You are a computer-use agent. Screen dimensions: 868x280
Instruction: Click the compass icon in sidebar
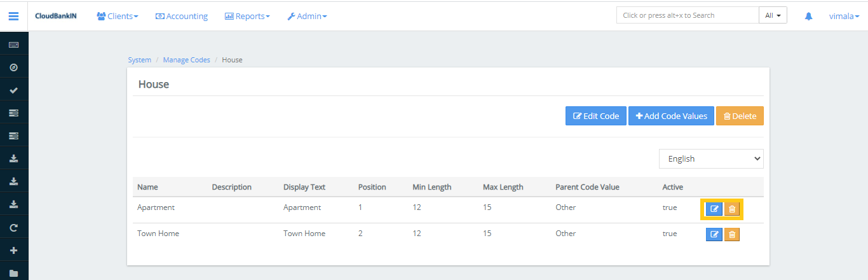pos(13,67)
